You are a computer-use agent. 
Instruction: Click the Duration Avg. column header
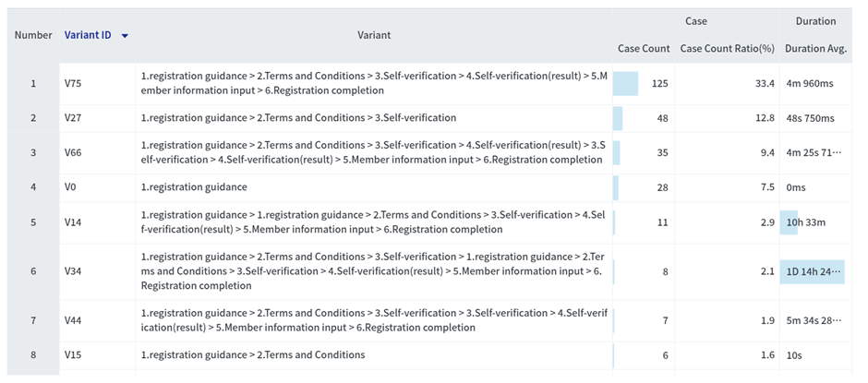pyautogui.click(x=815, y=48)
